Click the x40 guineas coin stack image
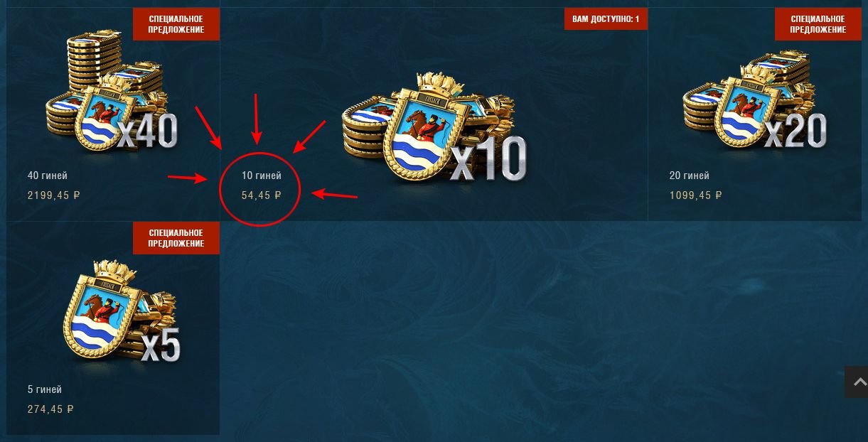The image size is (868, 442). [111, 92]
